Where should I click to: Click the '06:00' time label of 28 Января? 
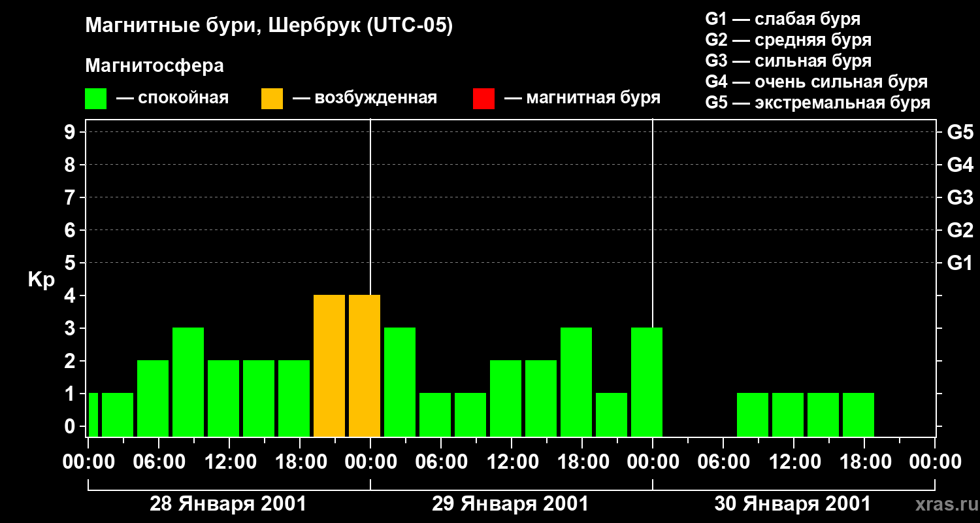coord(158,462)
